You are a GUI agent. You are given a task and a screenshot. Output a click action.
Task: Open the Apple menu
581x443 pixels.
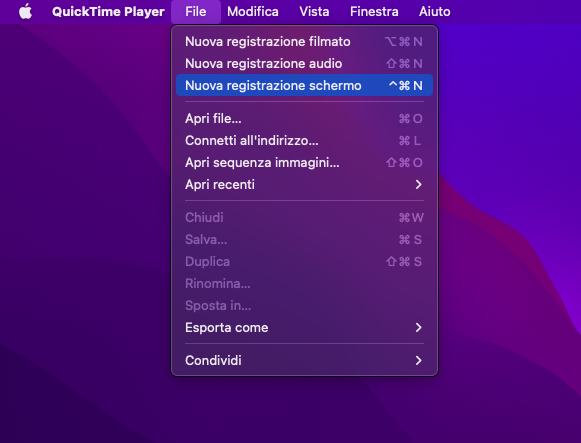25,11
